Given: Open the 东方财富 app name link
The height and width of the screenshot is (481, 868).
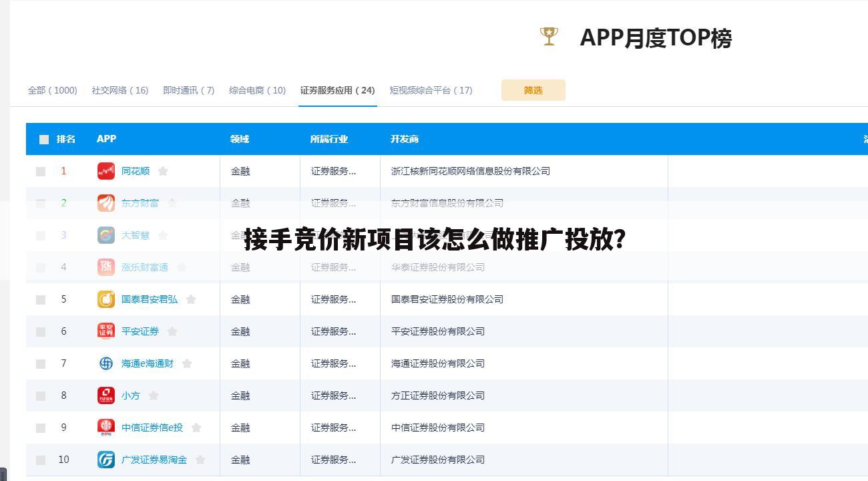Looking at the screenshot, I should click(140, 203).
